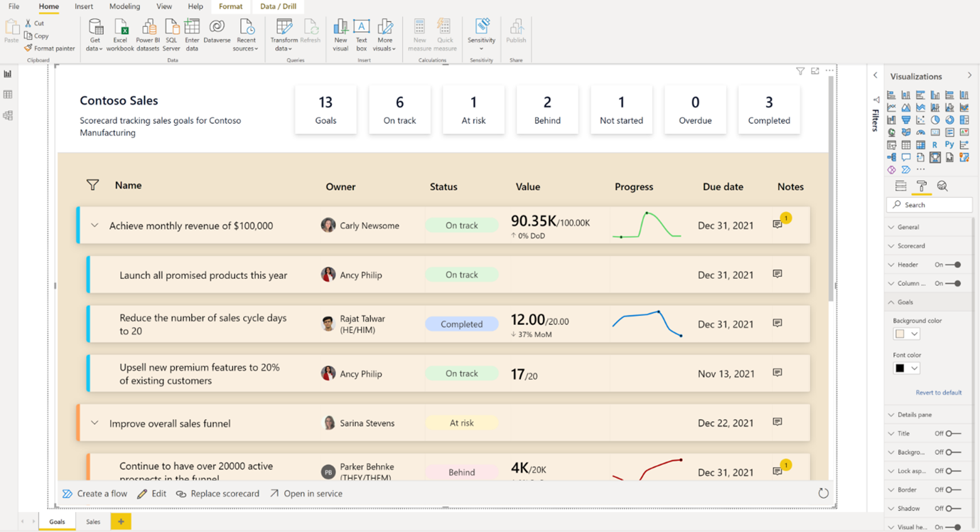The image size is (980, 532).
Task: Toggle the Visual header switch
Action: (954, 527)
